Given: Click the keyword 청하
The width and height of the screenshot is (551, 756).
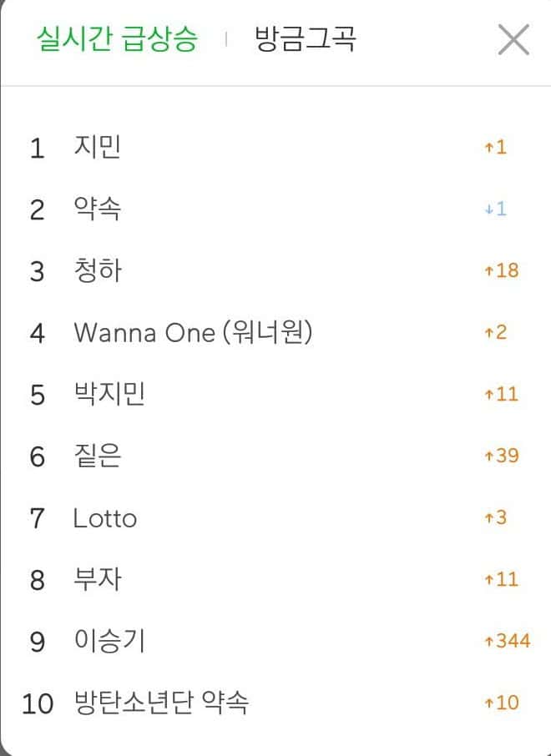Looking at the screenshot, I should 98,271.
